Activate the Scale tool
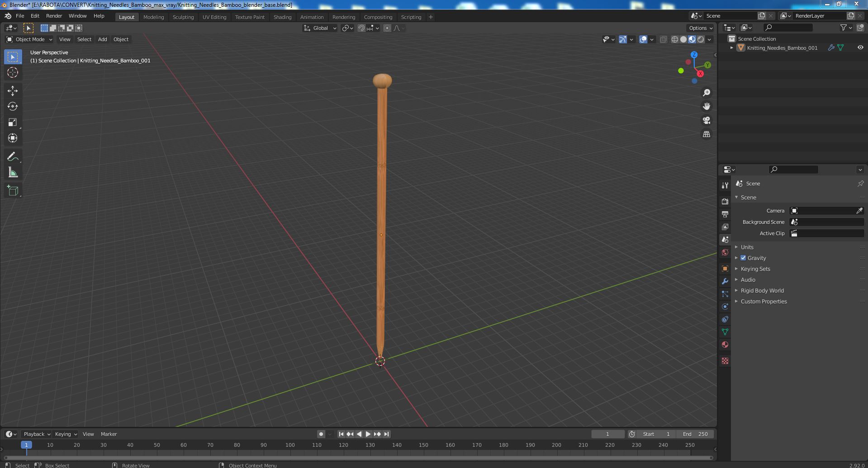The width and height of the screenshot is (868, 468). click(13, 123)
